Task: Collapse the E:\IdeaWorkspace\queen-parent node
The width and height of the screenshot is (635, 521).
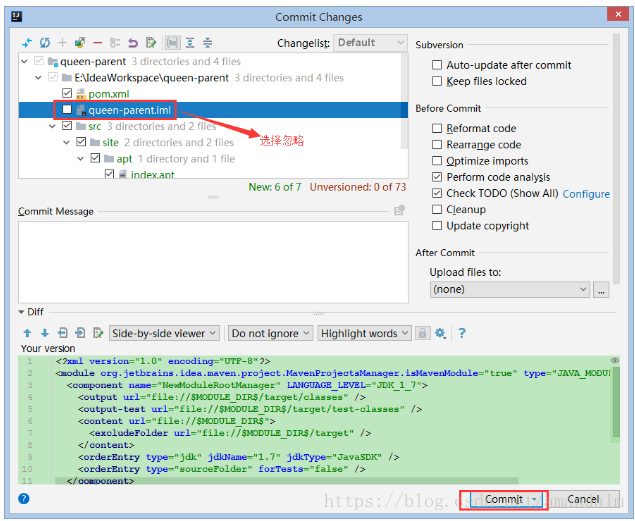Action: point(38,77)
